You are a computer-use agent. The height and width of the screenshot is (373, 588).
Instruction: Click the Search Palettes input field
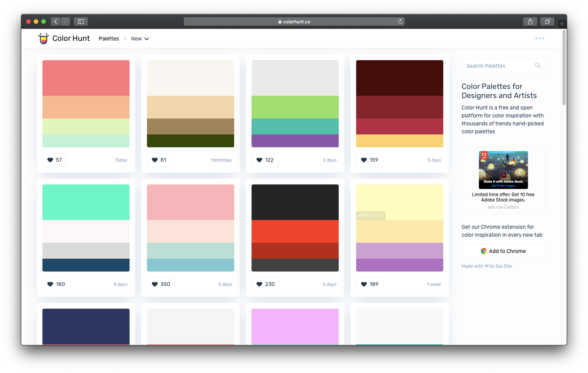point(503,66)
